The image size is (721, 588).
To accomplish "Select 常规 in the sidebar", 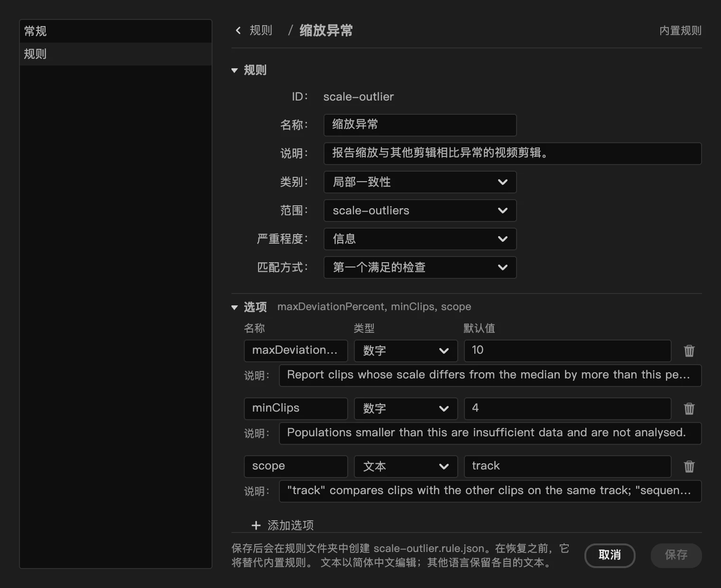I will pyautogui.click(x=116, y=31).
